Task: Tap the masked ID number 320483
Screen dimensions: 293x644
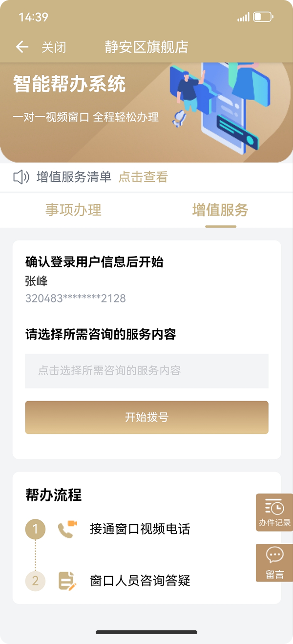Action: [76, 298]
